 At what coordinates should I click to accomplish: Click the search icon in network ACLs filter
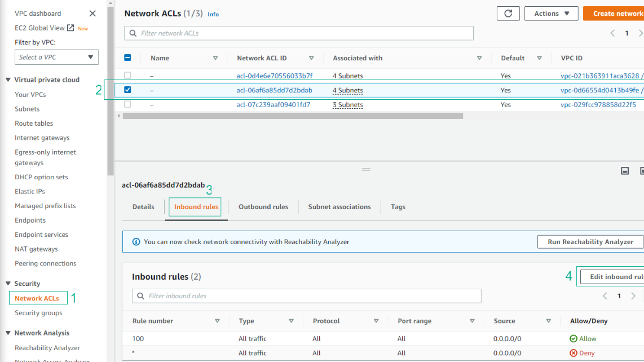coord(133,33)
